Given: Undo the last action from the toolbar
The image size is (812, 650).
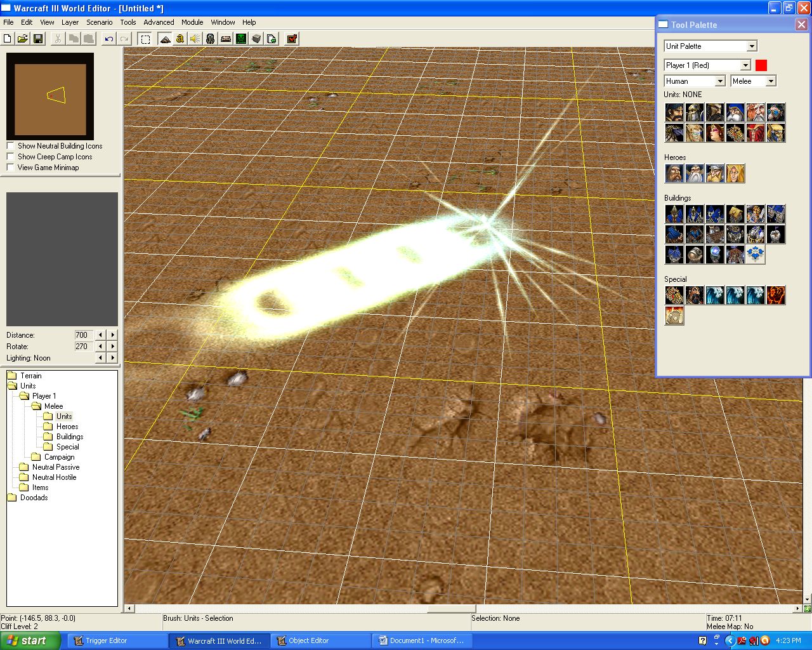Looking at the screenshot, I should click(109, 39).
